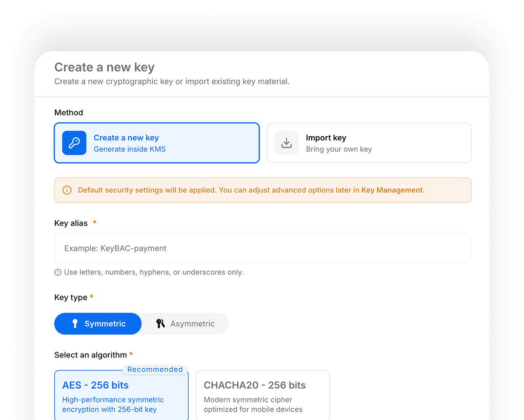Open the Key Management link in notice
Image resolution: width=524 pixels, height=420 pixels.
coord(392,190)
